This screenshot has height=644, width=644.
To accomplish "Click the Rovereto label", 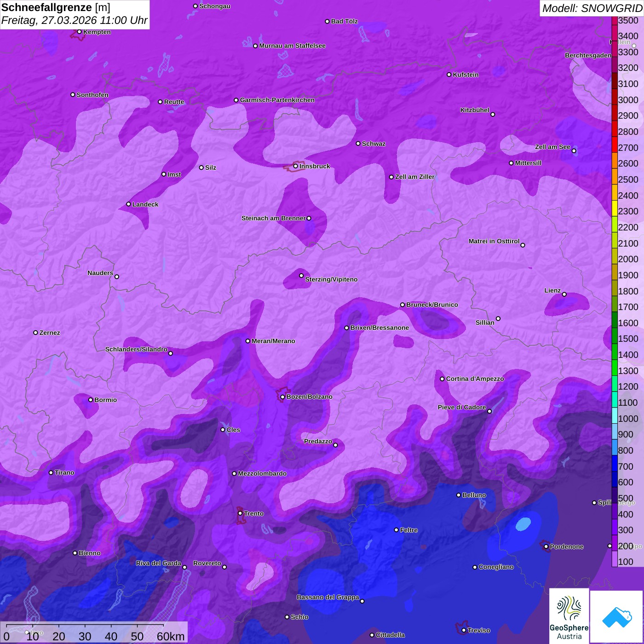I will (207, 563).
